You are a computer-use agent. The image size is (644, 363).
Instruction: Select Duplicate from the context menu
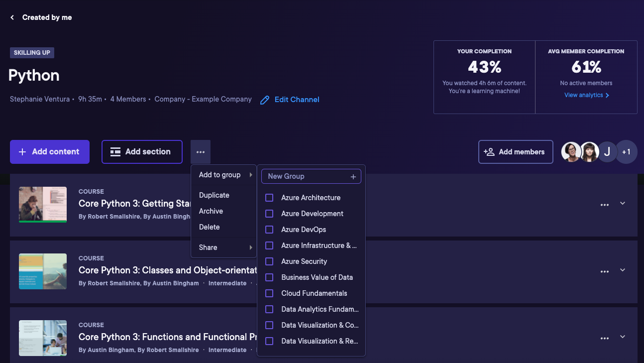click(214, 195)
